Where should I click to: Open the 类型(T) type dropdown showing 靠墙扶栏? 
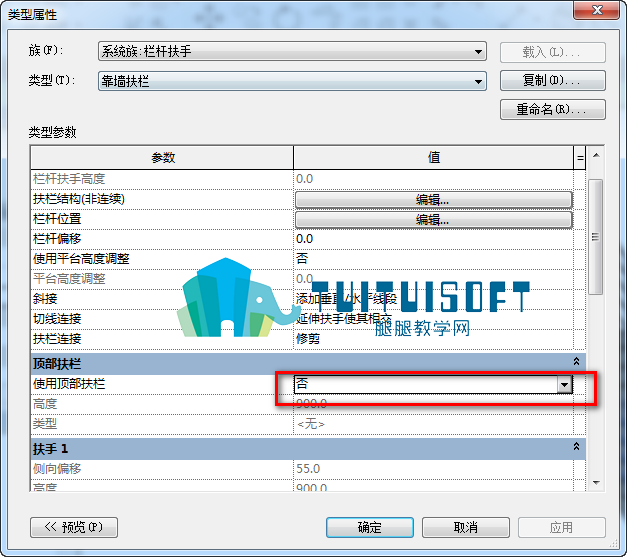tap(292, 81)
